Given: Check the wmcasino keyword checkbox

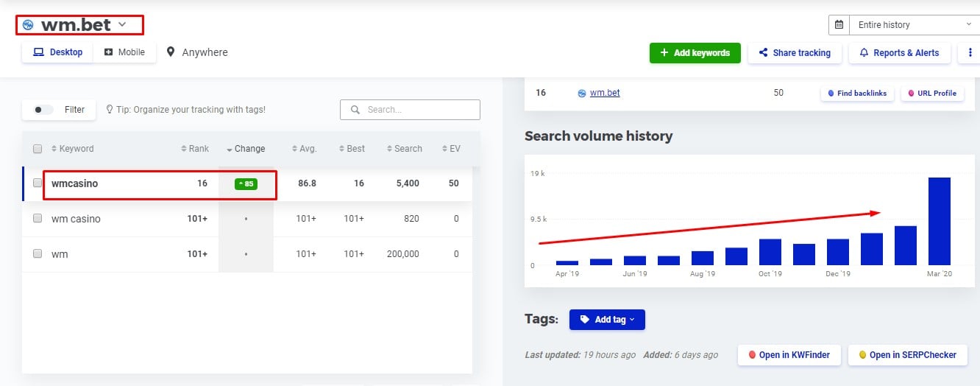Looking at the screenshot, I should pos(38,183).
